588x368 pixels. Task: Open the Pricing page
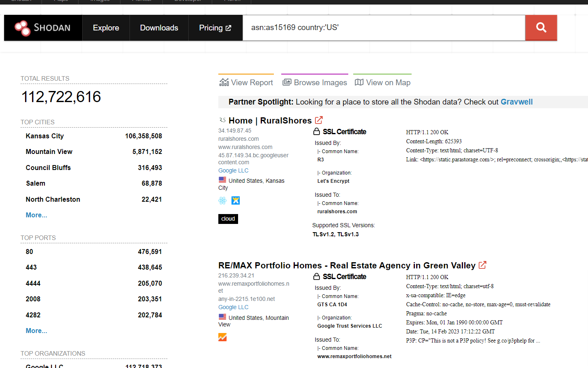215,28
